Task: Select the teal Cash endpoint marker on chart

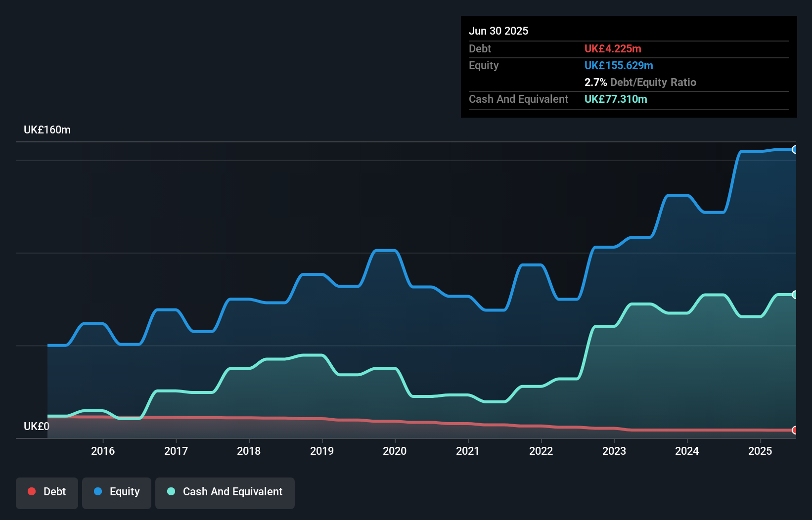Action: pos(795,294)
